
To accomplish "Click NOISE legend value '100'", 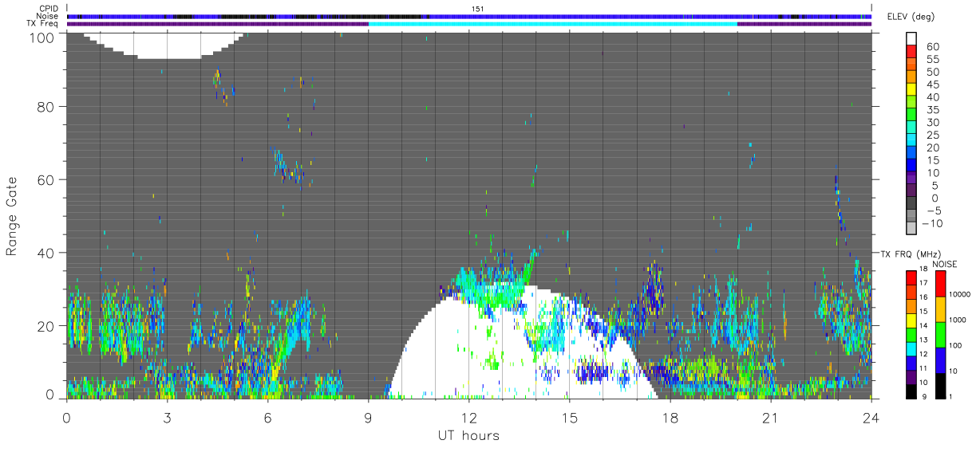I will pyautogui.click(x=957, y=346).
